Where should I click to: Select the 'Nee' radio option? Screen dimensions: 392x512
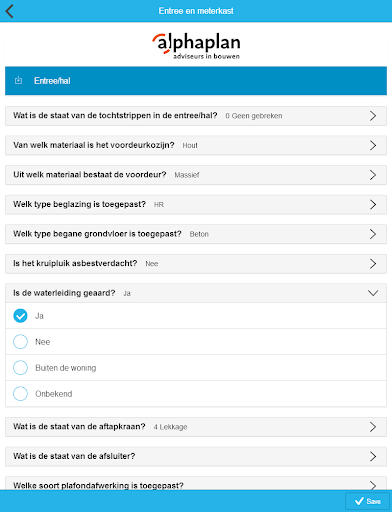(20, 342)
